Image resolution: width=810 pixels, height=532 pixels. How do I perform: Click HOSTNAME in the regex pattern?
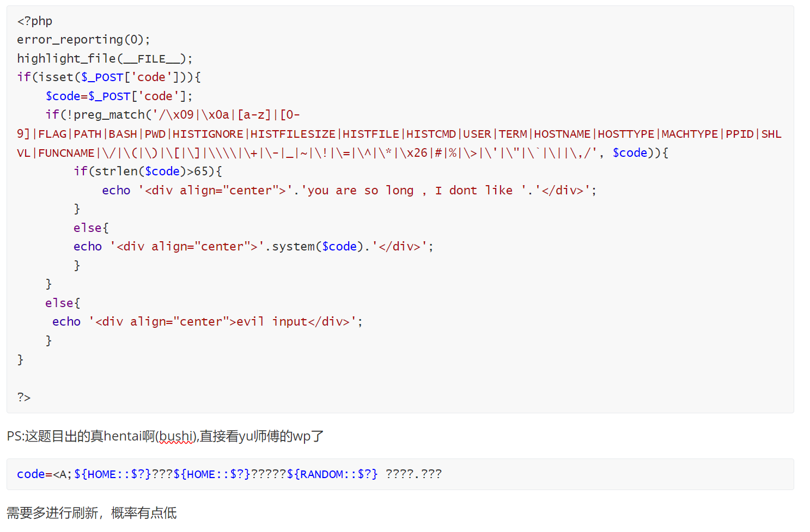(x=562, y=134)
